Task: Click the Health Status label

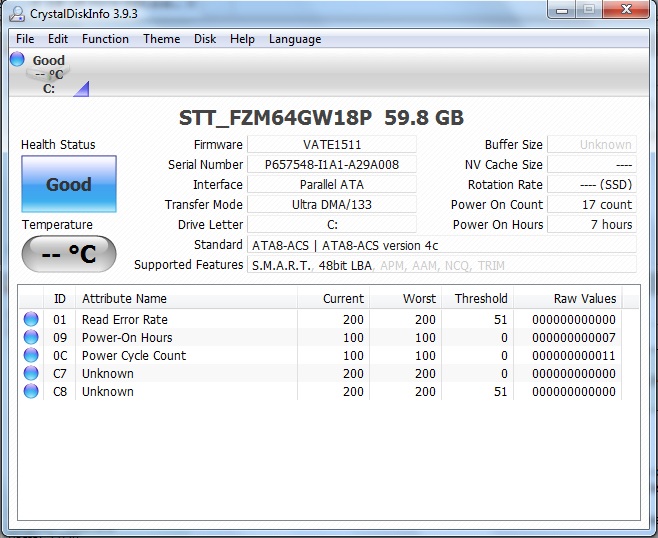Action: tap(58, 144)
